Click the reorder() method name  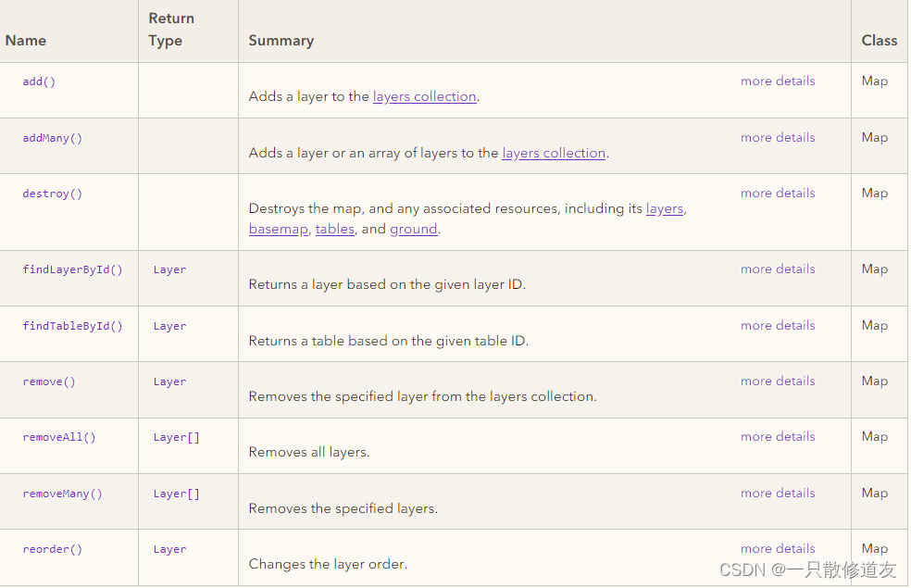[x=52, y=549]
